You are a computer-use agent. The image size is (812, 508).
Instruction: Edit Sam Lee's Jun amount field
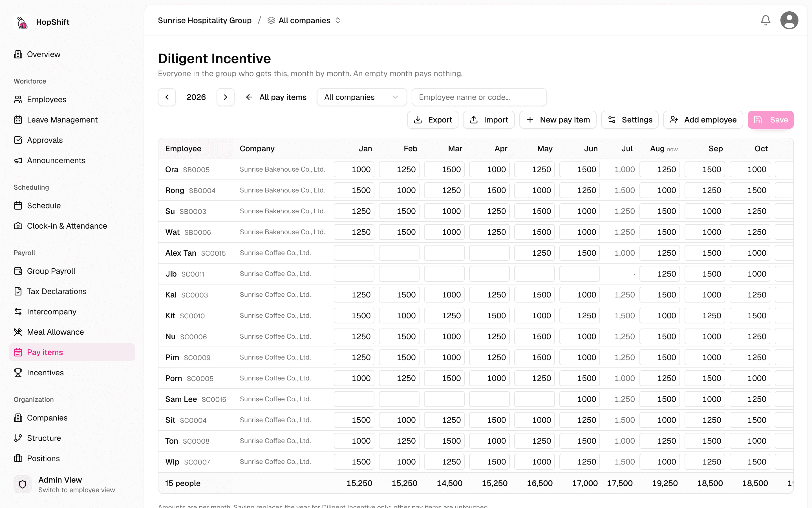click(579, 399)
